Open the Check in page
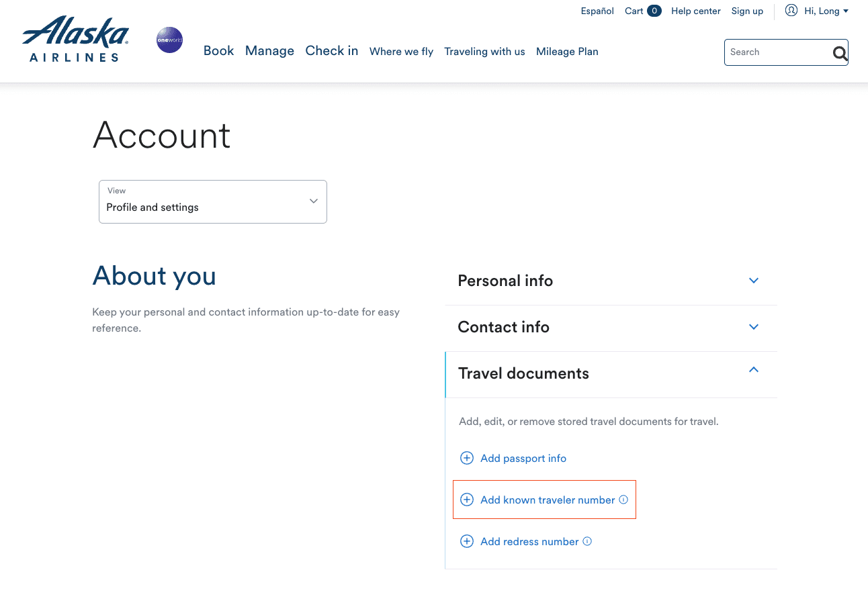 331,51
